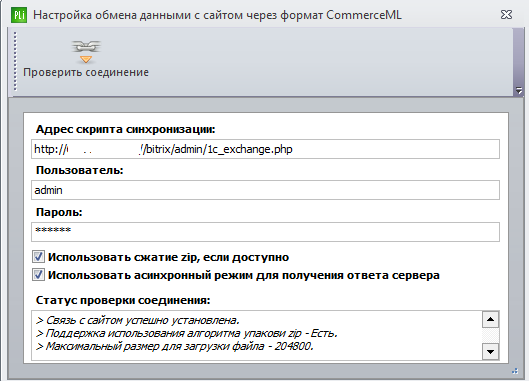Close the CommerceML settings window
Image resolution: width=529 pixels, height=381 pixels.
click(506, 15)
